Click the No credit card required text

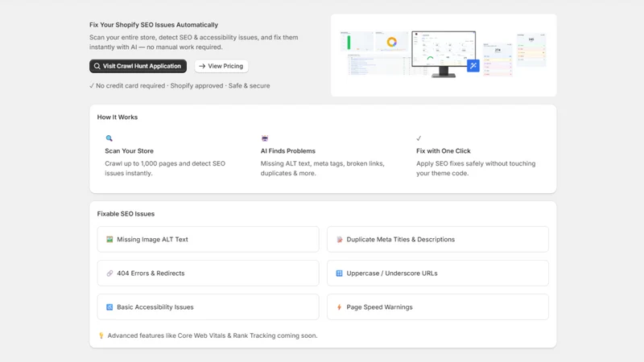180,86
